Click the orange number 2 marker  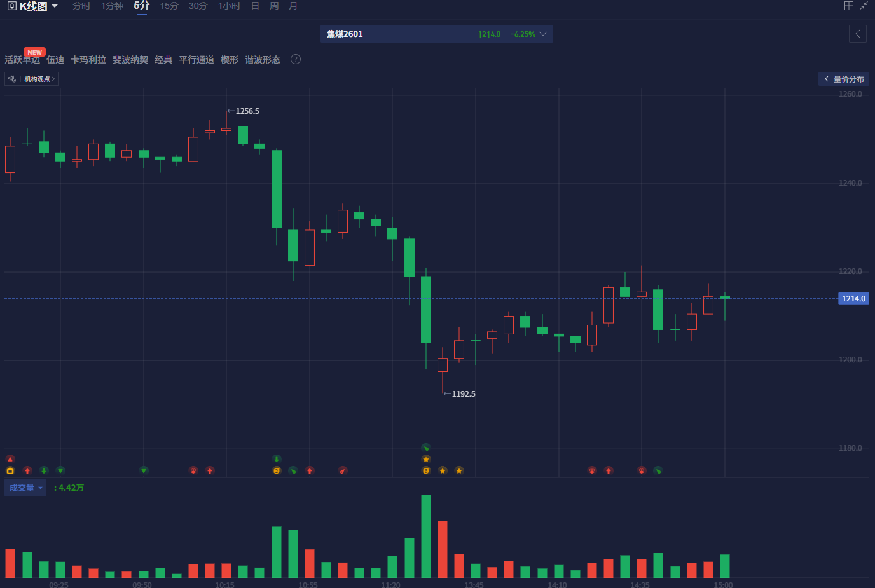click(277, 470)
